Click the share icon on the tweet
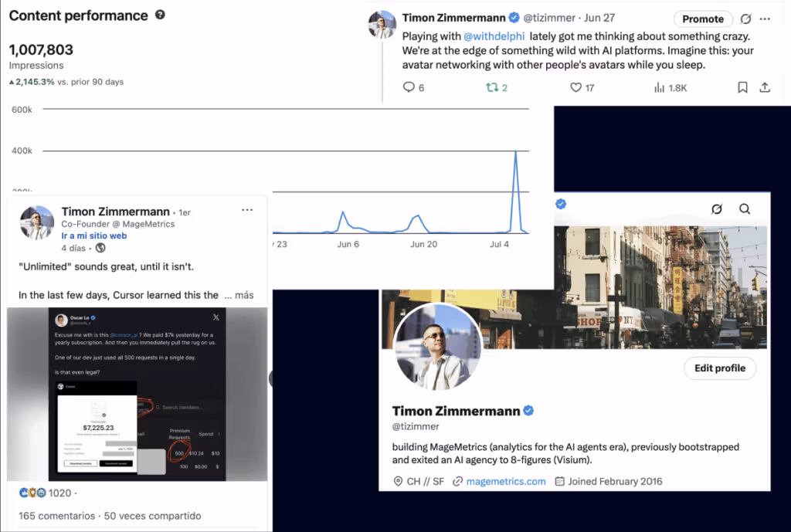 click(765, 87)
